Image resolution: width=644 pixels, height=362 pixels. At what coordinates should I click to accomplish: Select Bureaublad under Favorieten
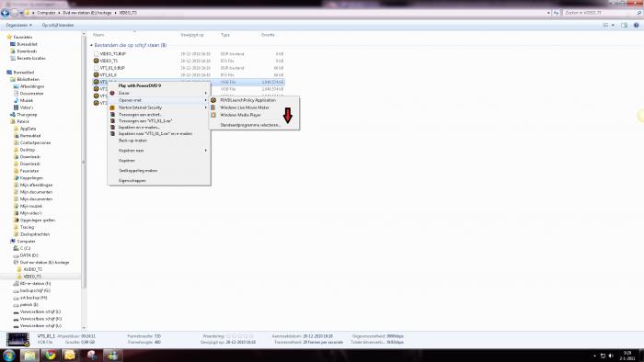point(27,44)
